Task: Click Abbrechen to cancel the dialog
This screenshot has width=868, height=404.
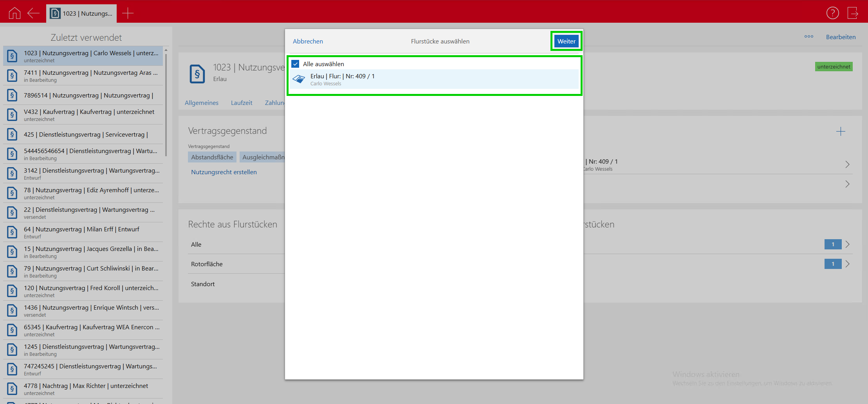Action: [308, 41]
